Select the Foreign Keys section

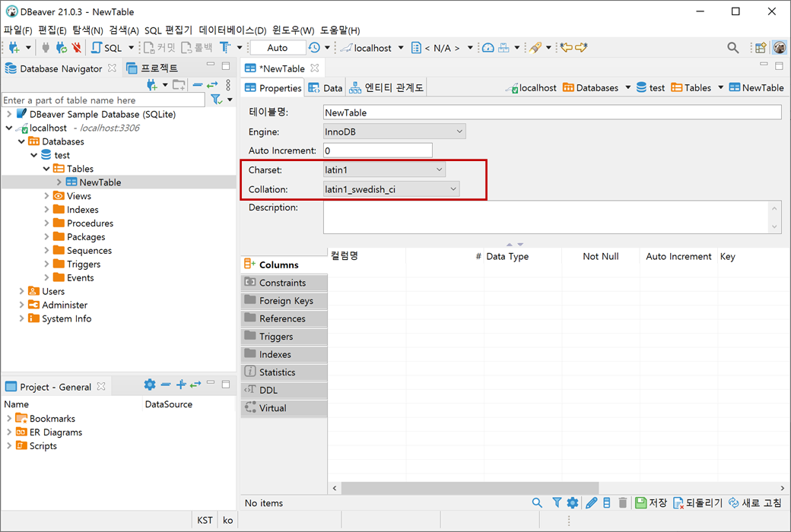(x=284, y=300)
